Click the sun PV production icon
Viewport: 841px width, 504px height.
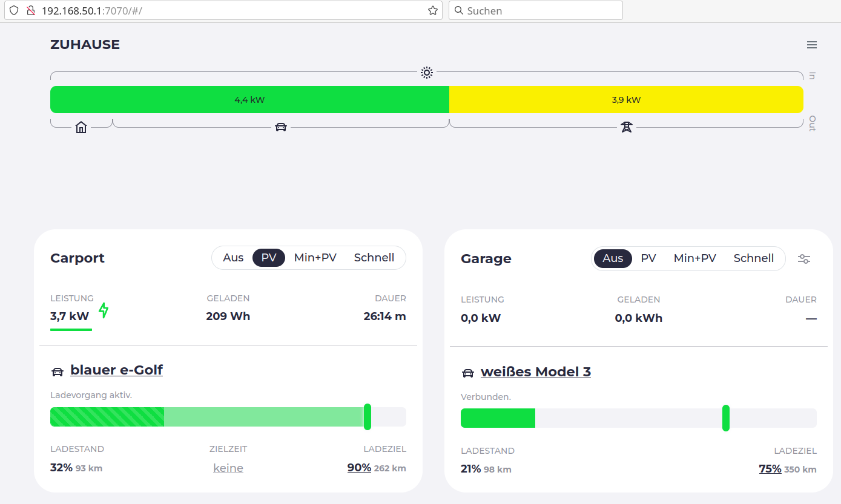point(427,73)
